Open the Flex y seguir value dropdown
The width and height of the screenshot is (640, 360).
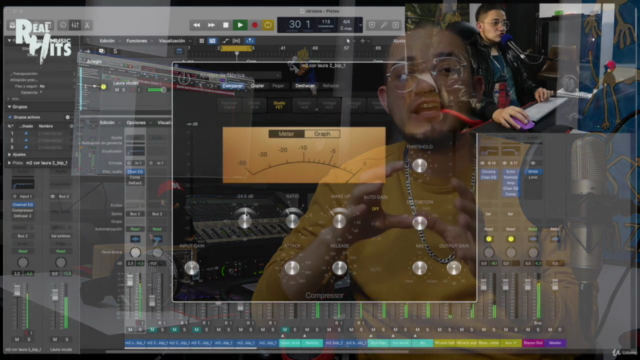[42, 87]
